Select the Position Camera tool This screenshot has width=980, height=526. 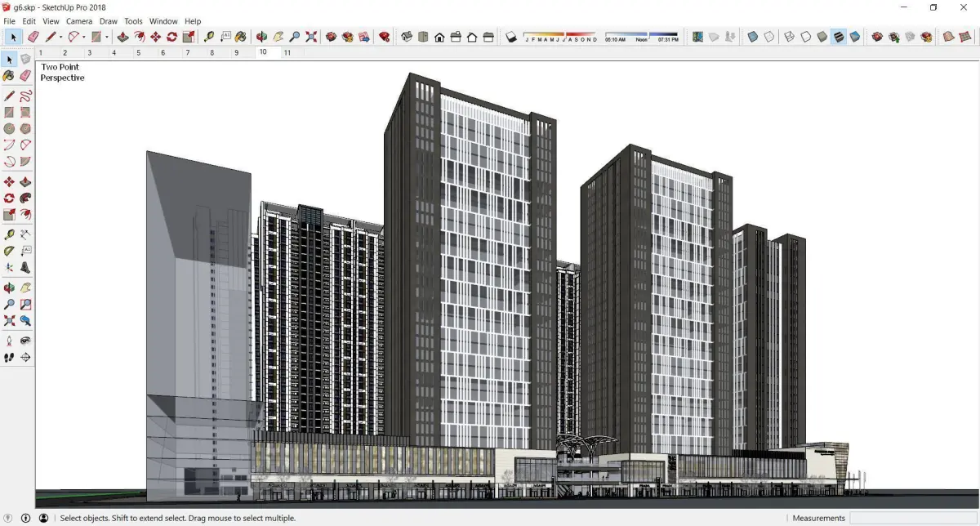point(9,341)
